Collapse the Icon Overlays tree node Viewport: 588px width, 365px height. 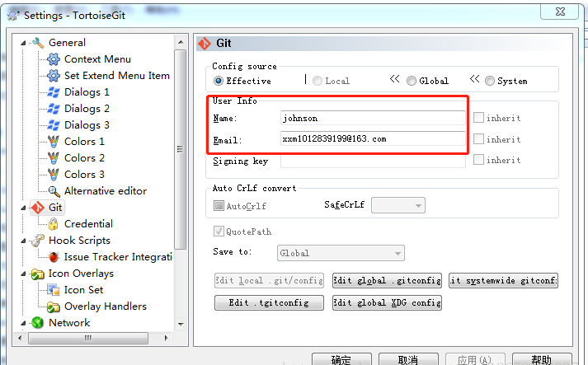click(x=24, y=274)
